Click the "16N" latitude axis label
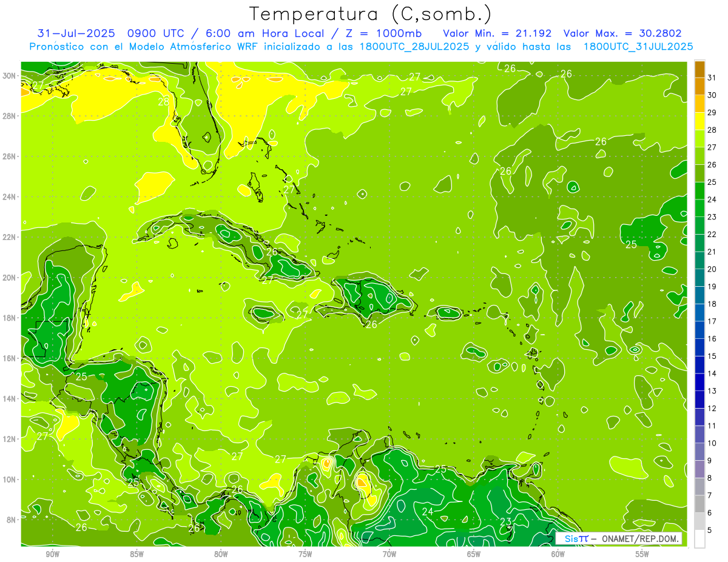This screenshot has width=728, height=562. click(10, 358)
